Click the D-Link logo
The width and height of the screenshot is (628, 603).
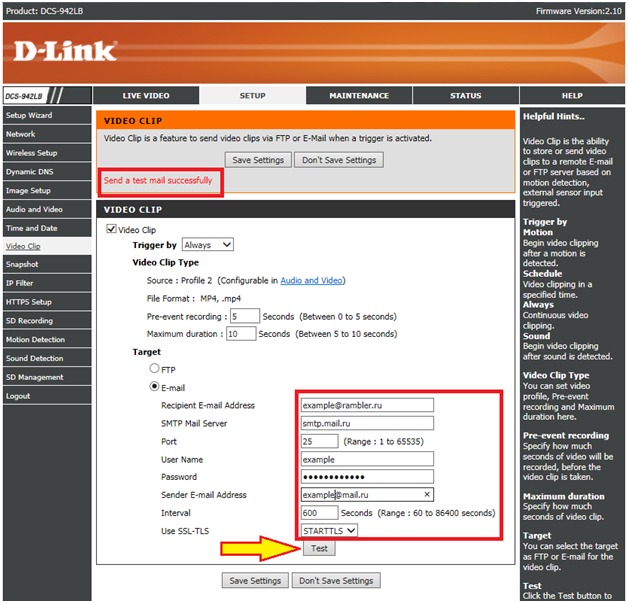(66, 50)
